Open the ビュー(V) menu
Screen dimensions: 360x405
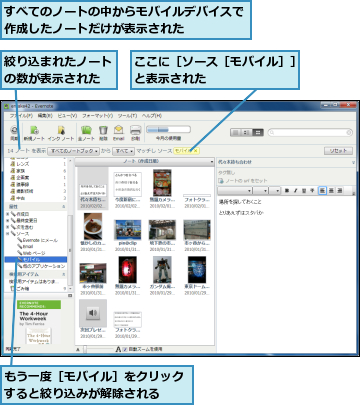pyautogui.click(x=67, y=116)
